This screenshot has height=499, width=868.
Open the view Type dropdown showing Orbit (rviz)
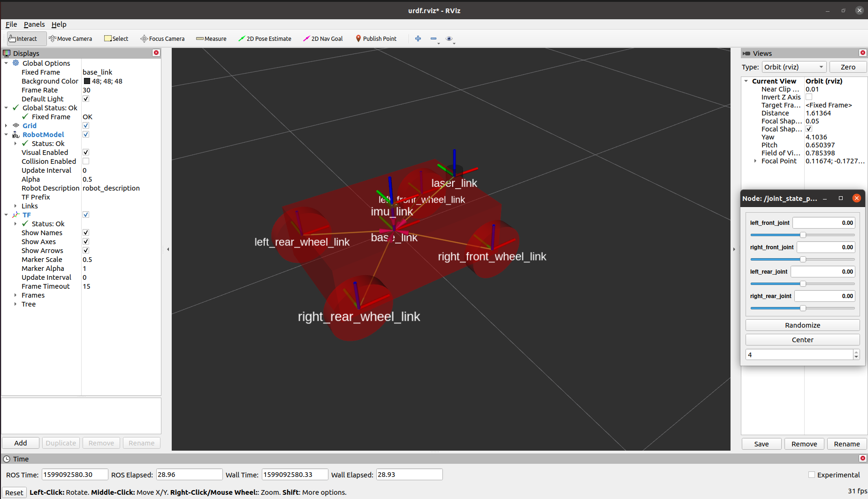pyautogui.click(x=794, y=67)
